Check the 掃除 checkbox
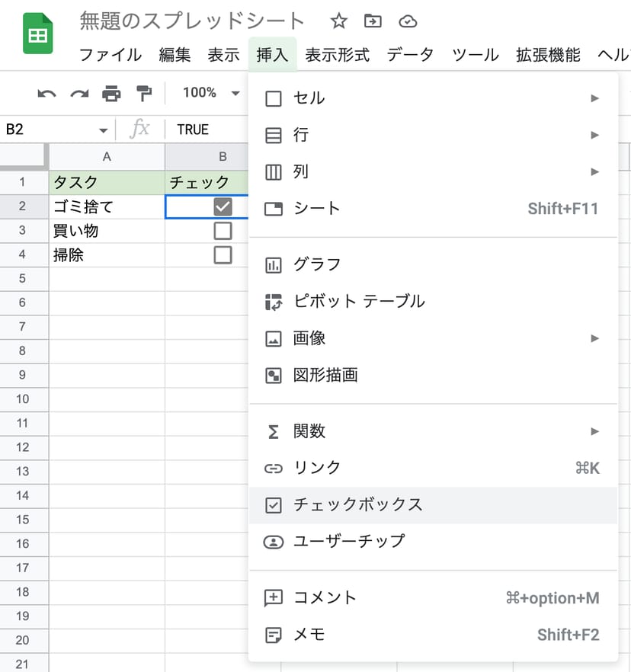Viewport: 631px width, 672px height. click(223, 255)
